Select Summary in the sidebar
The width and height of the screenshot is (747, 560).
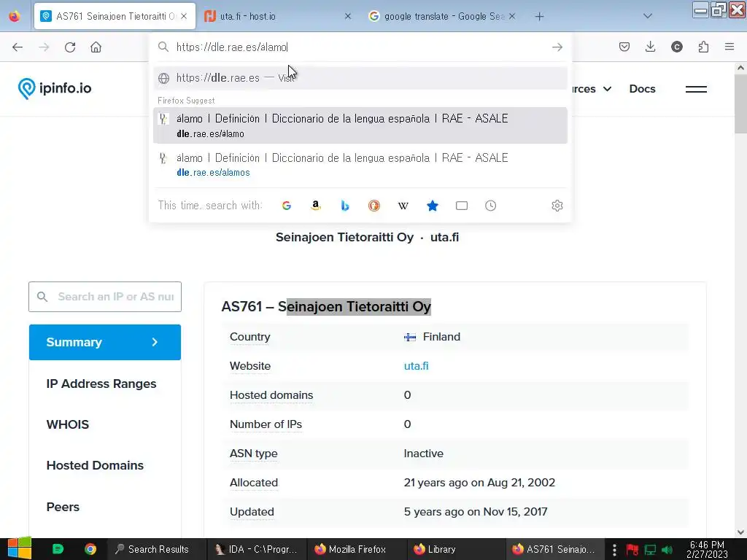[105, 343]
